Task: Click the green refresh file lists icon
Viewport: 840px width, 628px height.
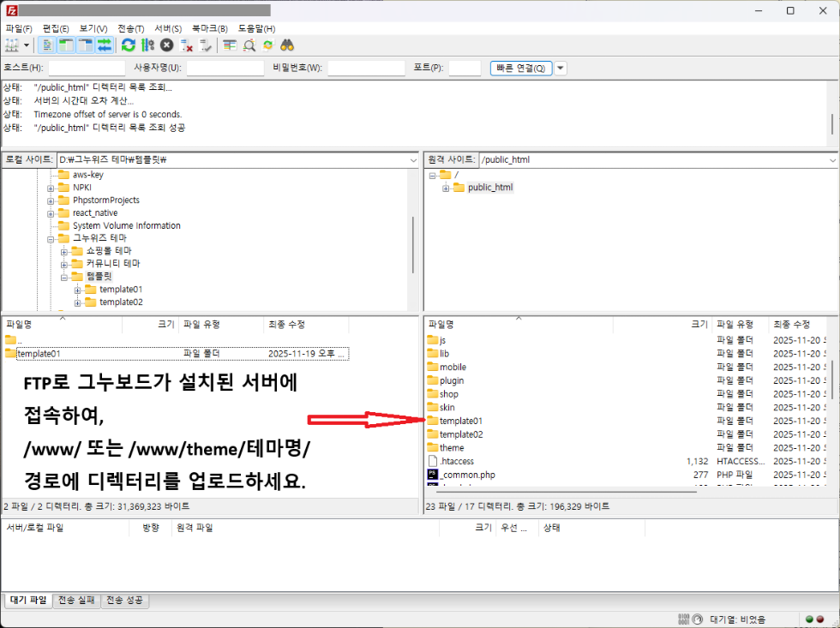Action: [x=129, y=45]
